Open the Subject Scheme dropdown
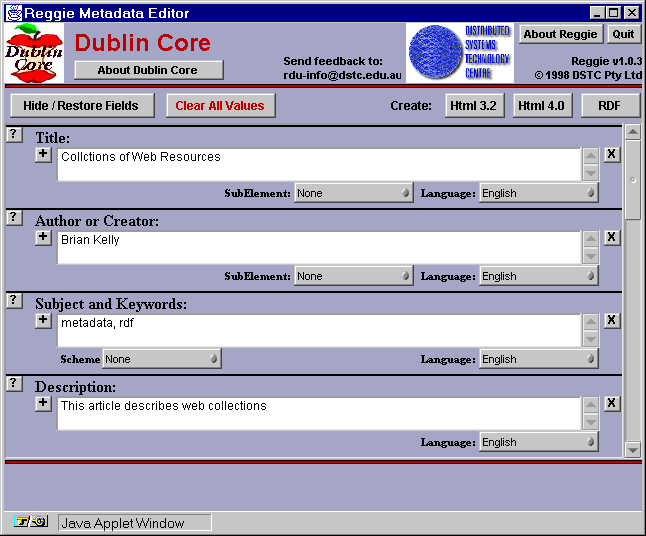This screenshot has height=536, width=646. [162, 359]
